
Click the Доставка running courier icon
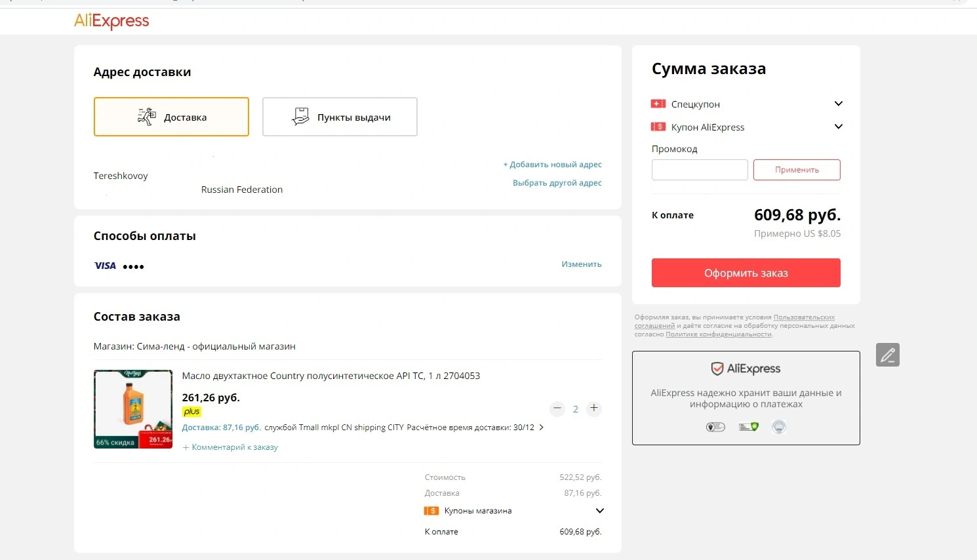coord(146,117)
